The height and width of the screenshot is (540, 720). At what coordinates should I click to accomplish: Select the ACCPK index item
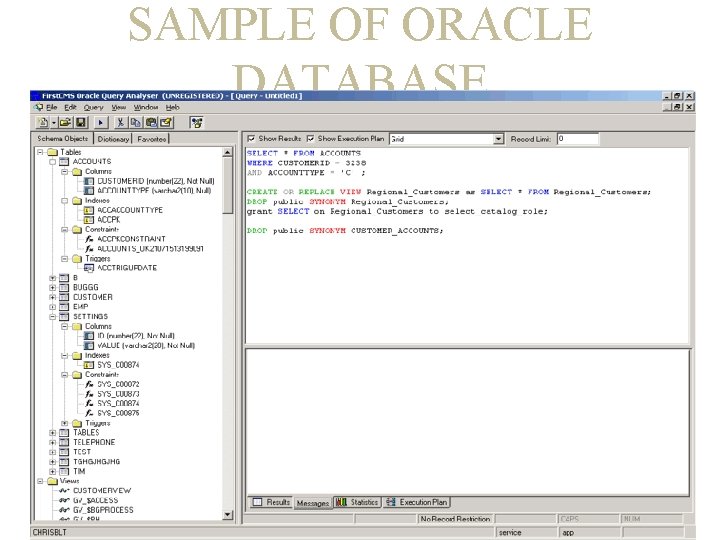tap(108, 219)
